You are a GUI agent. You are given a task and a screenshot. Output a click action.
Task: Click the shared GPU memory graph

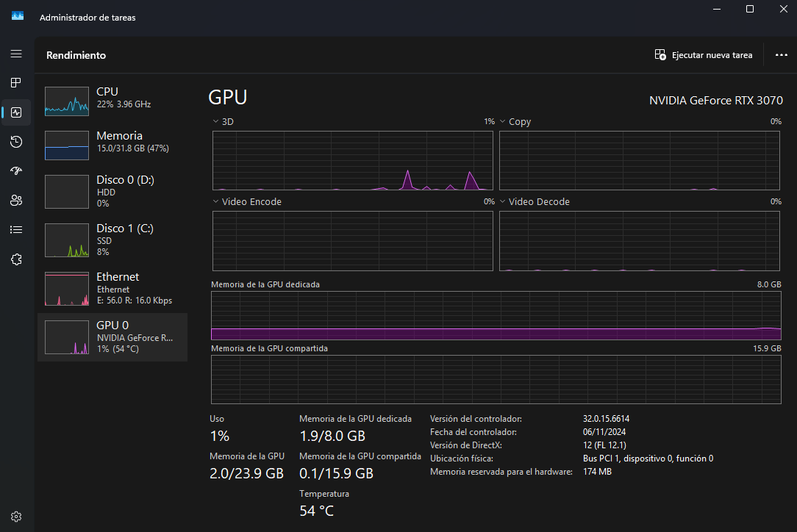496,380
